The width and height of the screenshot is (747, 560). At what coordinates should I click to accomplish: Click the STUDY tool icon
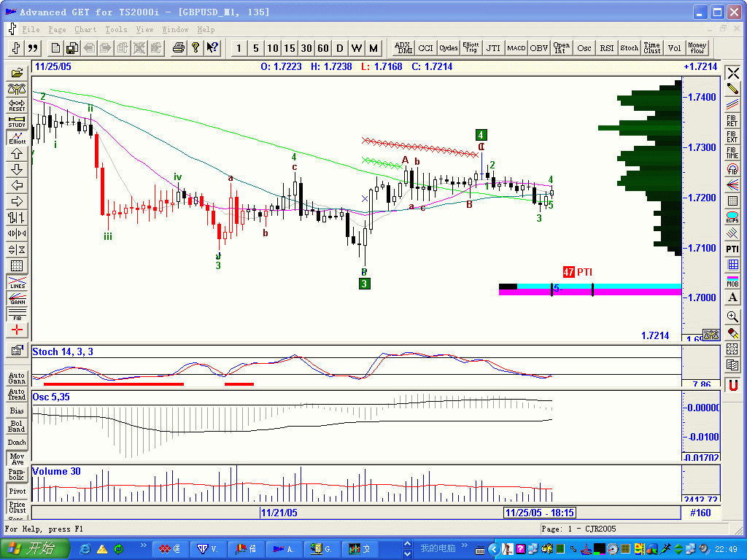[17, 122]
